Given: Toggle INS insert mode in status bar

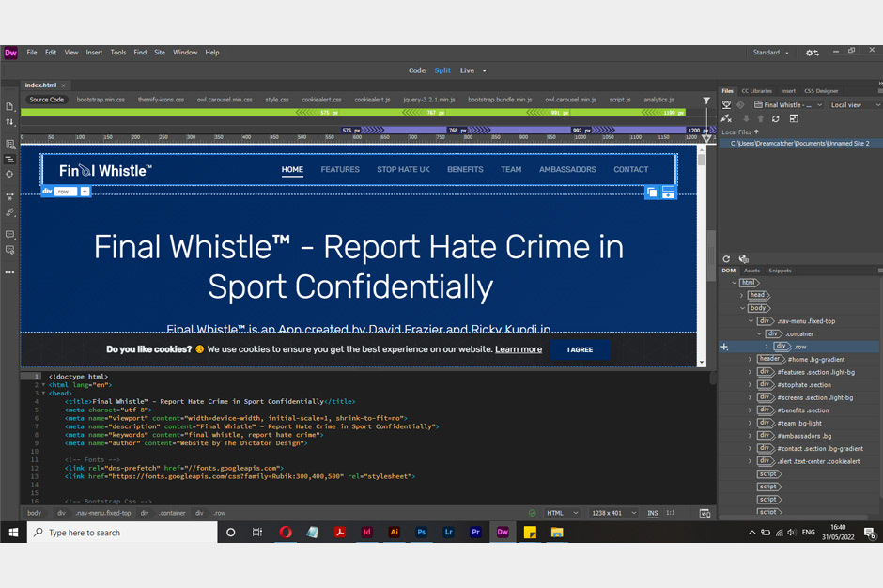Looking at the screenshot, I should click(653, 513).
